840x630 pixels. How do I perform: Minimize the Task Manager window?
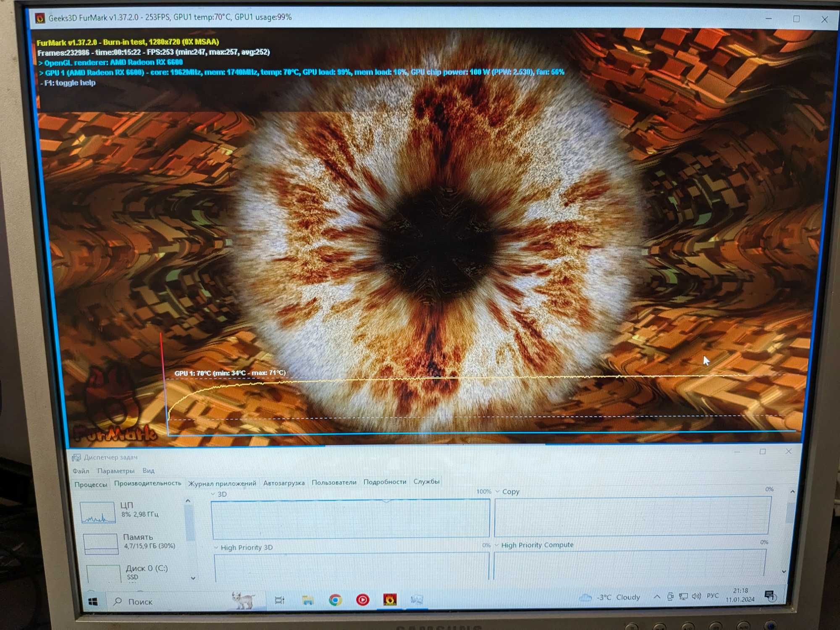tap(738, 451)
